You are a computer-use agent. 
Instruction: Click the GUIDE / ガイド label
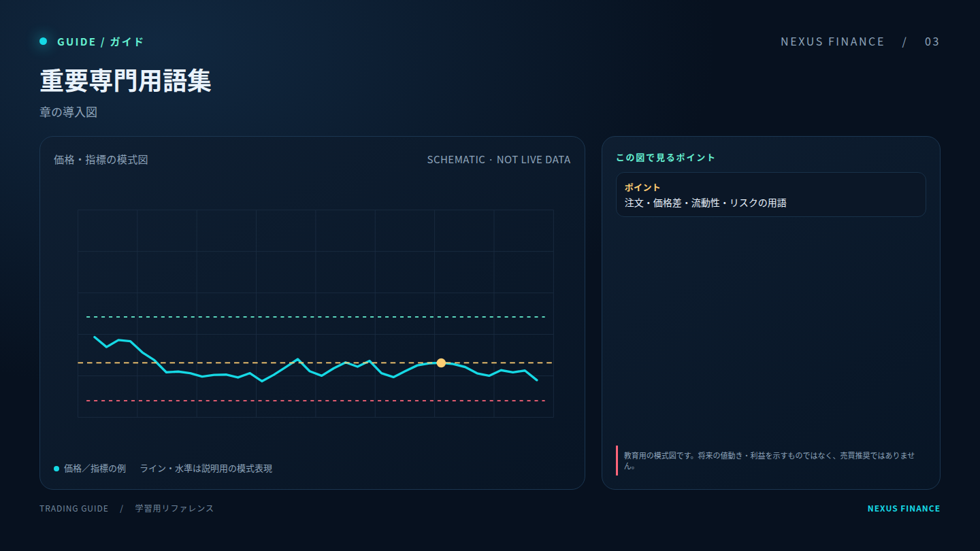pyautogui.click(x=101, y=41)
